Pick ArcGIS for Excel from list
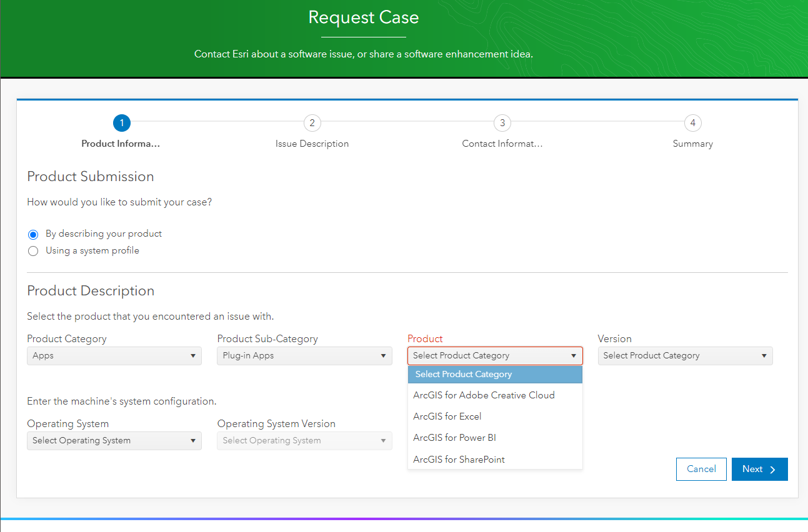808x532 pixels. (447, 416)
